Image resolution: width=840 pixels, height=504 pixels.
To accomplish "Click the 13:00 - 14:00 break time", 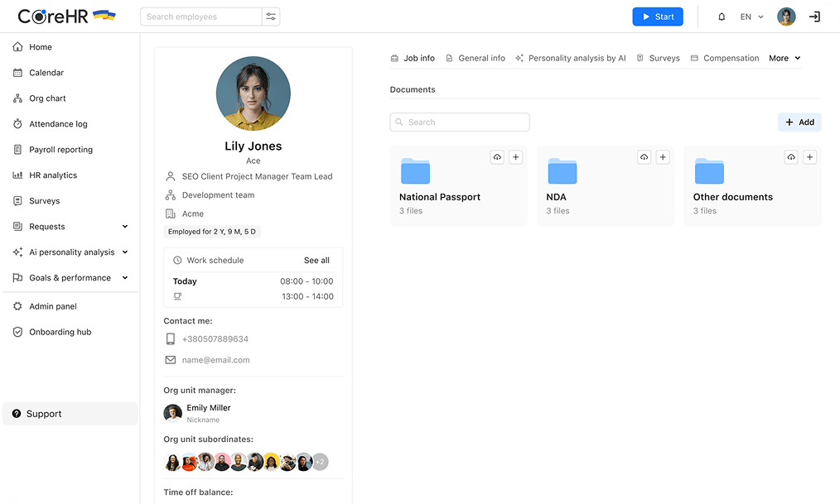I will 307,296.
